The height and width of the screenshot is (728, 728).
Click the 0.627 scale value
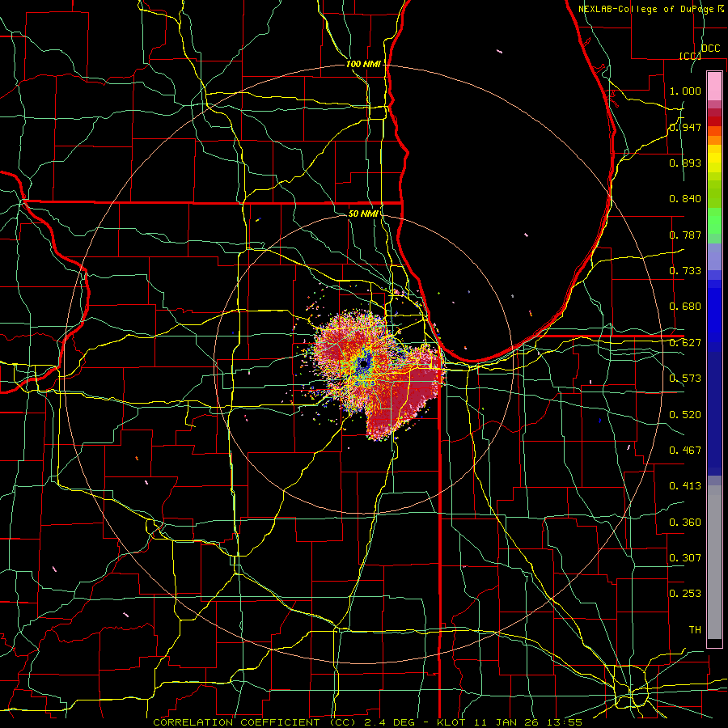pos(685,343)
